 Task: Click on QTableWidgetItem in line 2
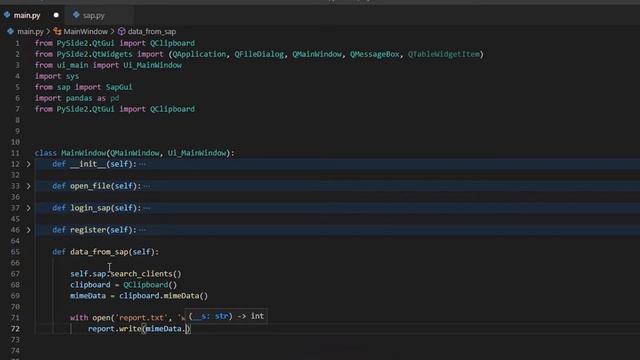tap(444, 54)
